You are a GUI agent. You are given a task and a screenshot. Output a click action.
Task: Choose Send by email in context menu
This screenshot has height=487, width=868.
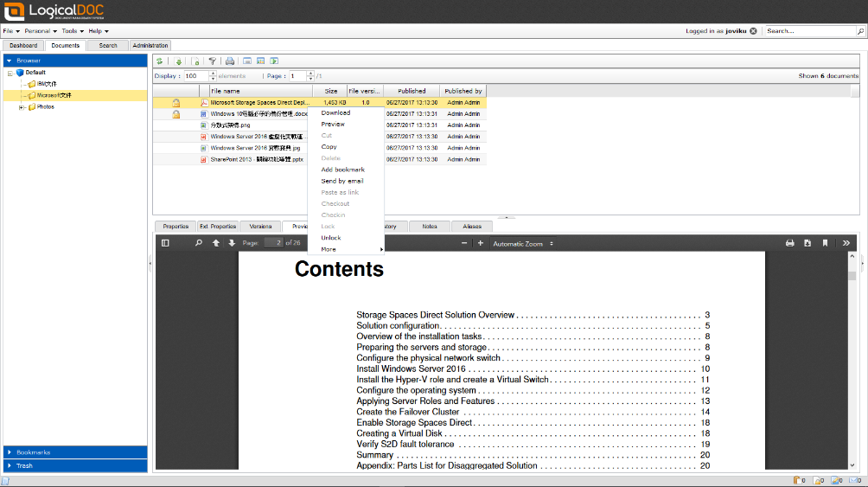(346, 181)
